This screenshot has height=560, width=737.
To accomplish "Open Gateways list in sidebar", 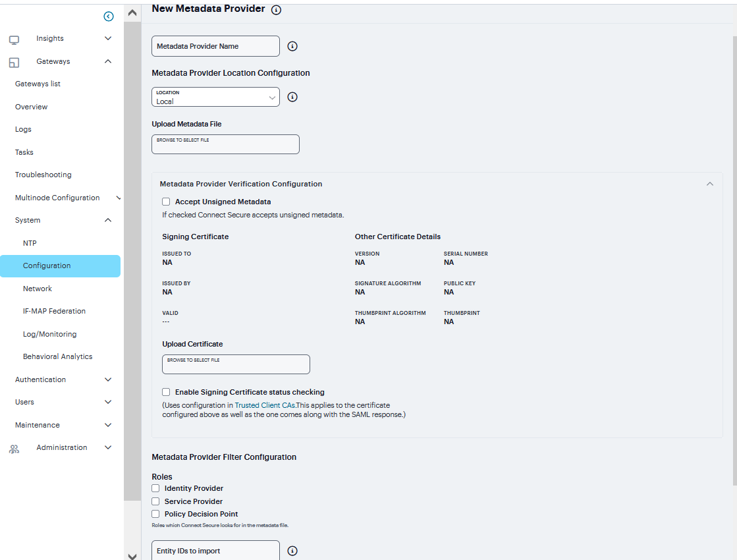I will point(38,84).
